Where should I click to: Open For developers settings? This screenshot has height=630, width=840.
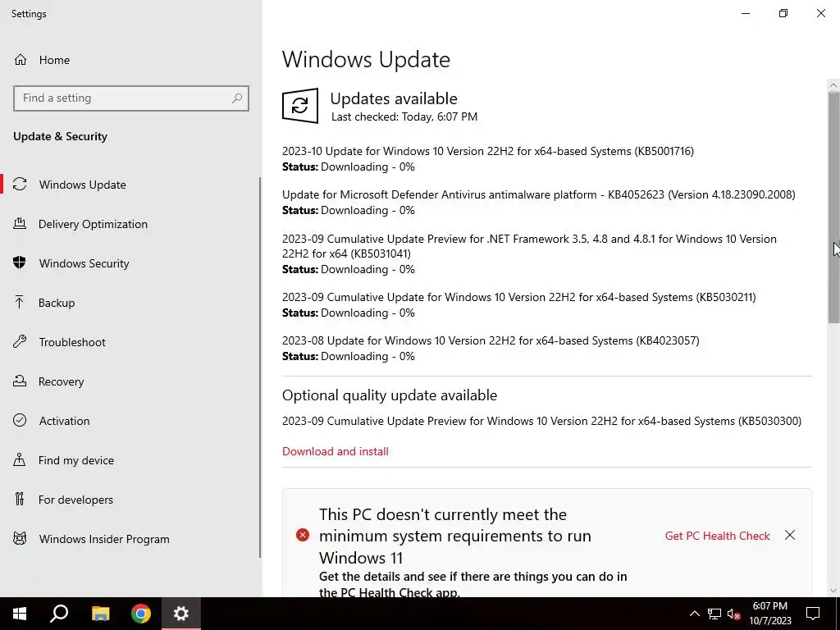(130, 500)
